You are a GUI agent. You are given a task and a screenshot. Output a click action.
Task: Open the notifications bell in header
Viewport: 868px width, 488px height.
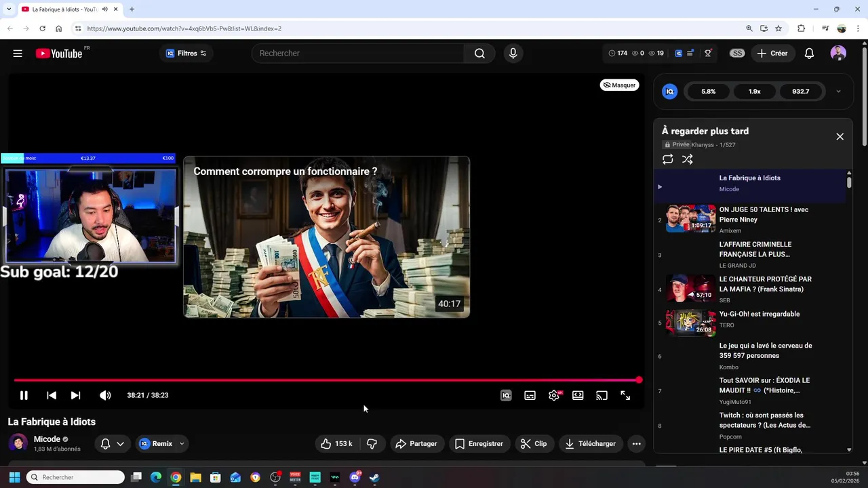coord(809,54)
